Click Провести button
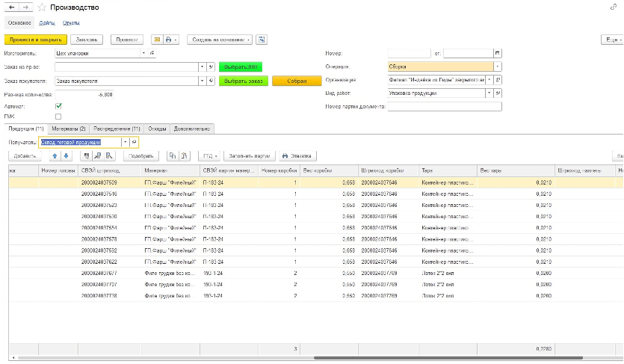624x364 pixels. [127, 40]
